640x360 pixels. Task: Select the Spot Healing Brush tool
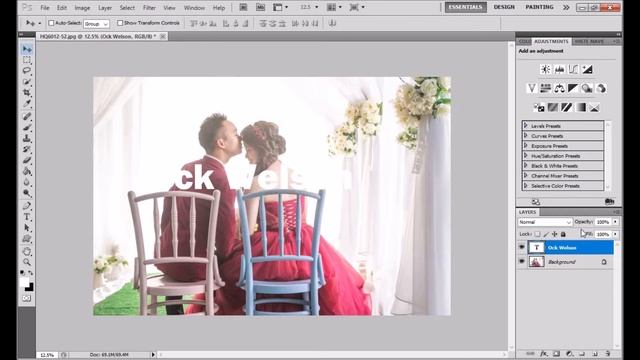[x=27, y=117]
